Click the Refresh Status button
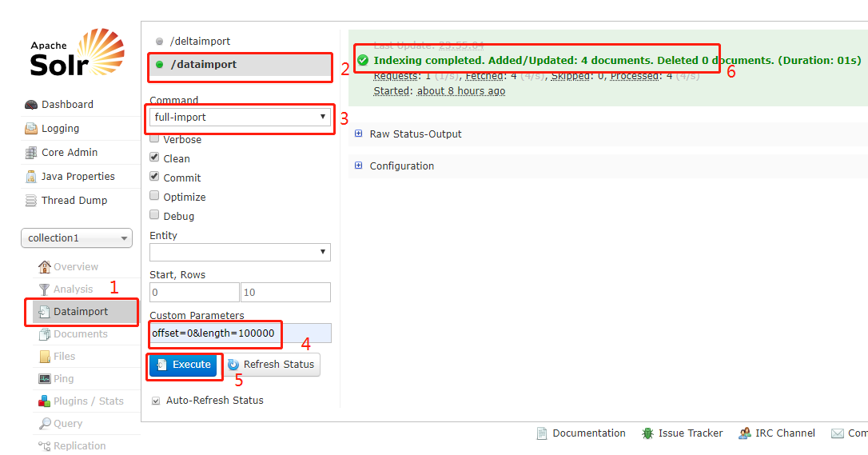This screenshot has height=455, width=868. tap(272, 365)
